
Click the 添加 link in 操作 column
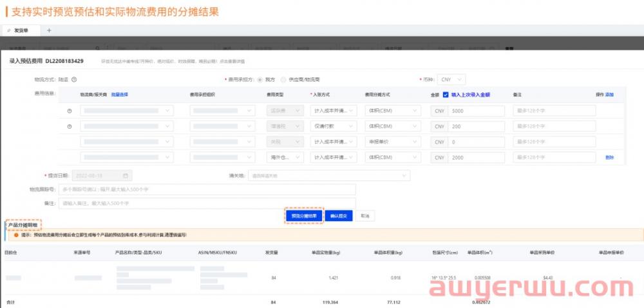click(609, 95)
